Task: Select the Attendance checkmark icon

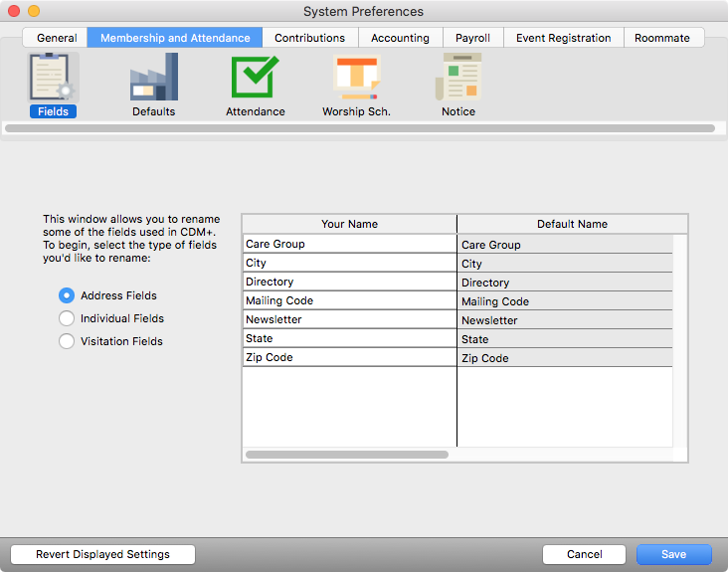Action: click(x=255, y=80)
